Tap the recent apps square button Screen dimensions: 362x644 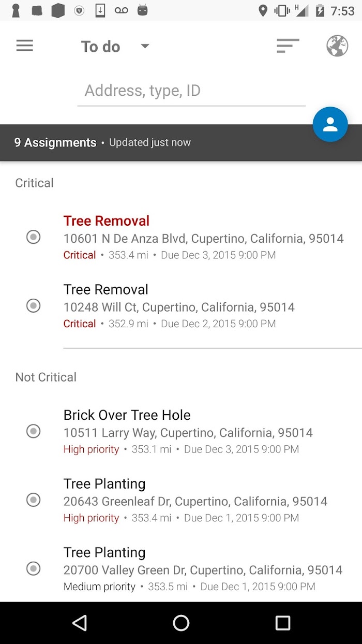coord(282,623)
